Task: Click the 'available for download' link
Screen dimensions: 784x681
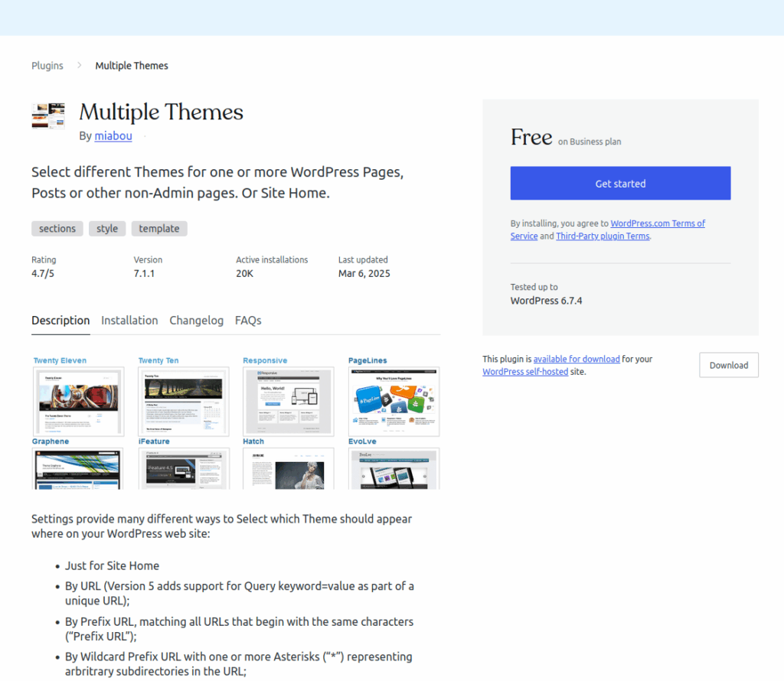Action: (x=577, y=359)
